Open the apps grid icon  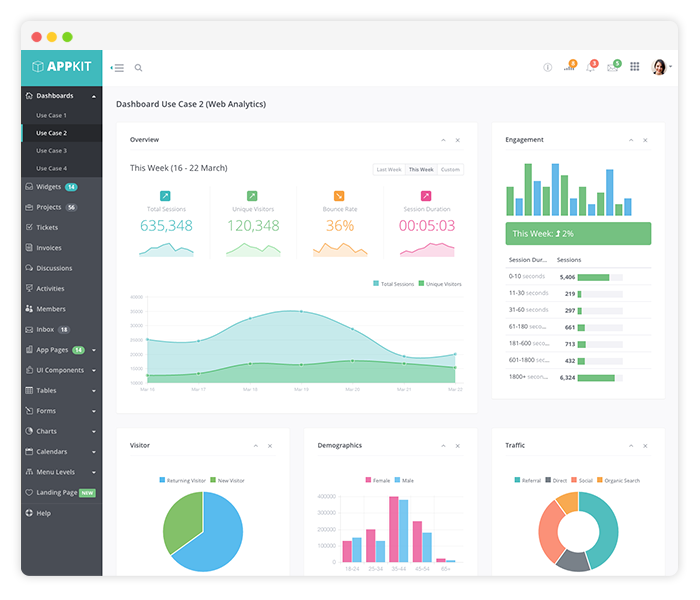(635, 67)
